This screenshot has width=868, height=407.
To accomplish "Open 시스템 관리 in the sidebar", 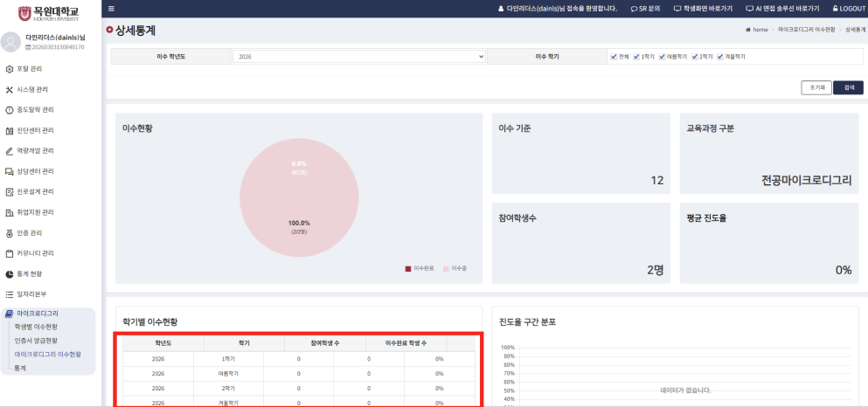I will pos(32,89).
